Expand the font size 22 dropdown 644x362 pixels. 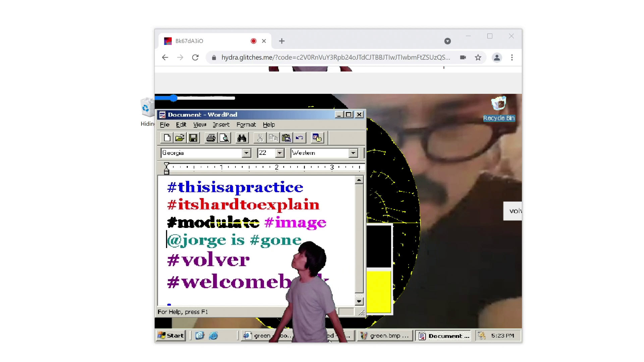(280, 153)
